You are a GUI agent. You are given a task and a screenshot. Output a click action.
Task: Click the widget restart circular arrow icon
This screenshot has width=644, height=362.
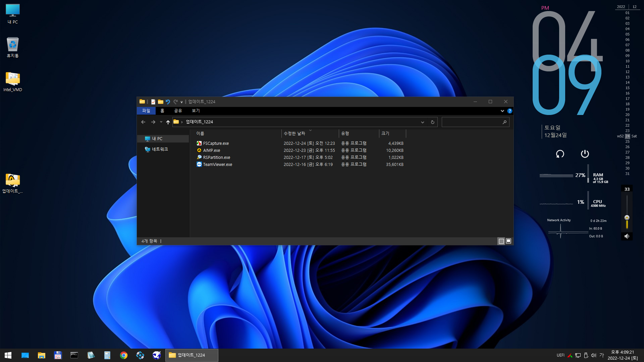pyautogui.click(x=560, y=154)
